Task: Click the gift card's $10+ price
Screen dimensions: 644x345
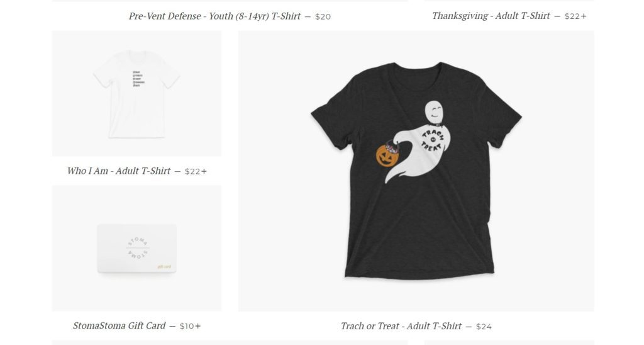Action: pos(191,326)
